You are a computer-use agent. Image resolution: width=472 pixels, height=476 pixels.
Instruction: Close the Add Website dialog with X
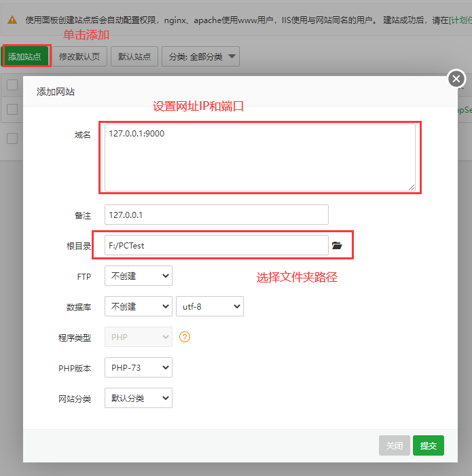click(456, 79)
